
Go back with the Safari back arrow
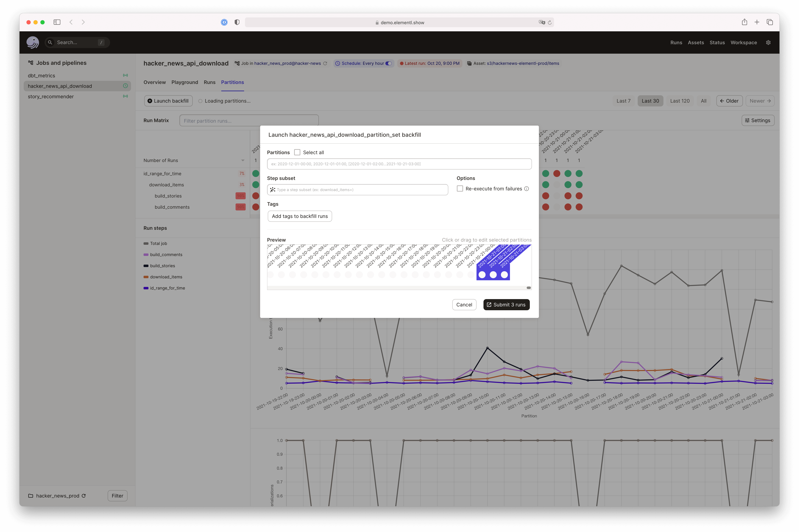(x=71, y=22)
